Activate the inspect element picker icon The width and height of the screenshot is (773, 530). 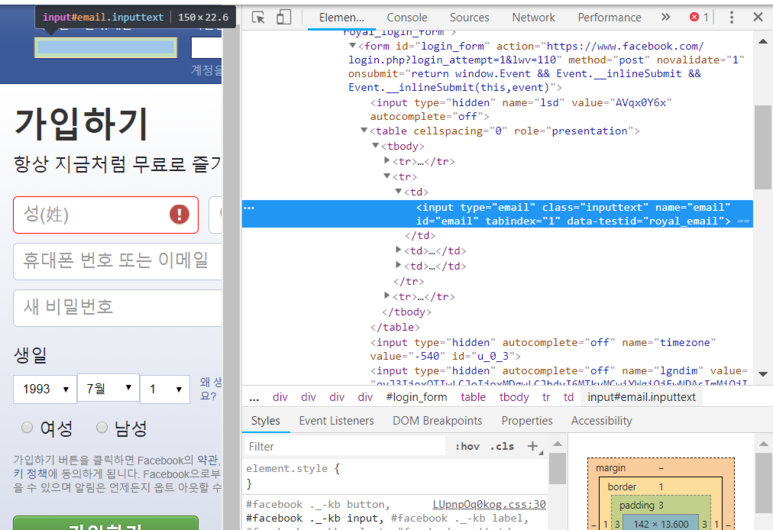click(258, 17)
